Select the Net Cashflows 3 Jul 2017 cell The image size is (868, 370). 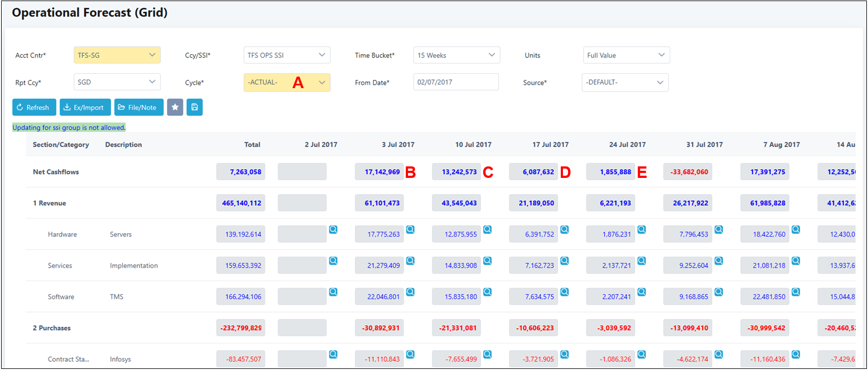[379, 172]
